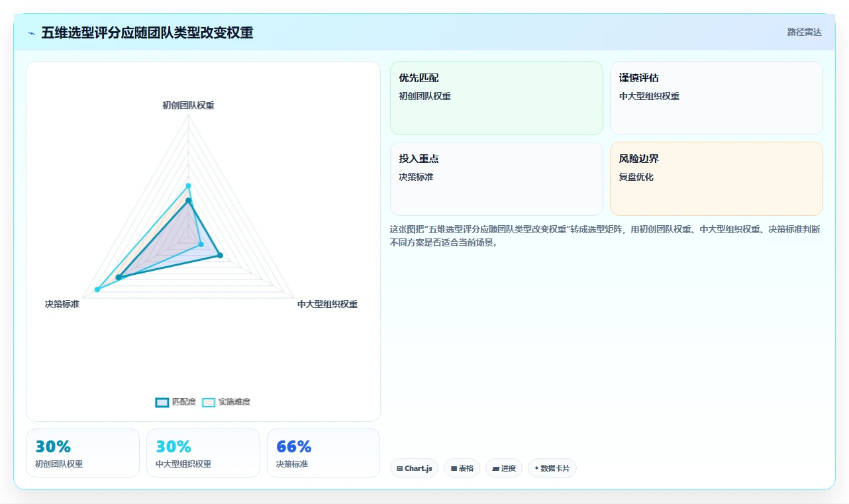Click the 30% 初创团队权重 stat card
The image size is (849, 504).
pyautogui.click(x=83, y=453)
